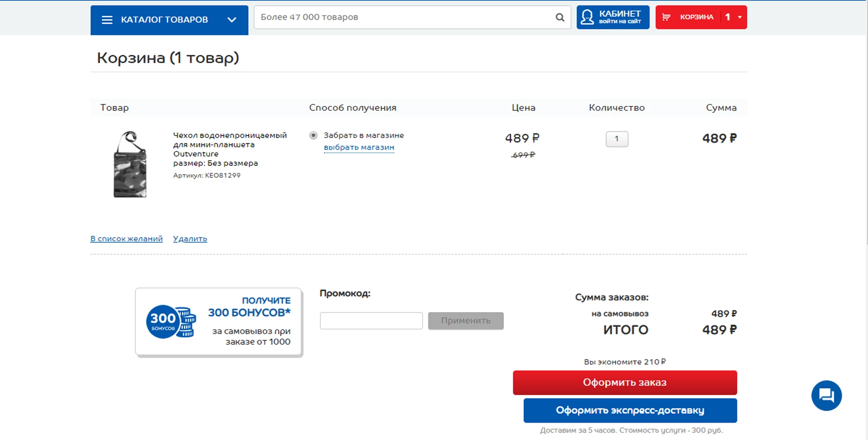The width and height of the screenshot is (868, 440).
Task: Open the chat support icon
Action: point(827,396)
